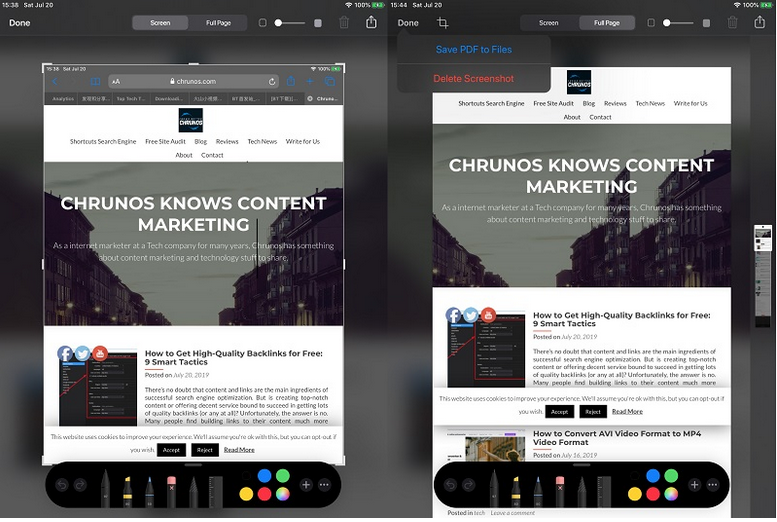Select the black pen tool in the left markup toolbar
Screen dimensions: 777x522
(x=105, y=488)
